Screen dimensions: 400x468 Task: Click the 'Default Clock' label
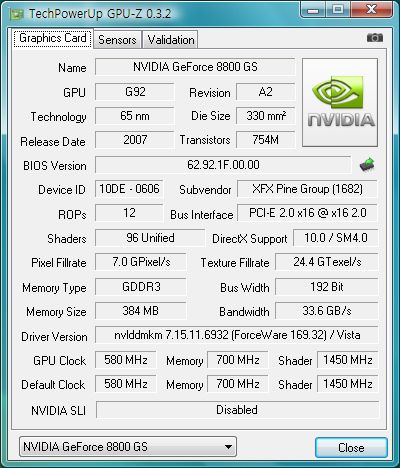pos(53,385)
